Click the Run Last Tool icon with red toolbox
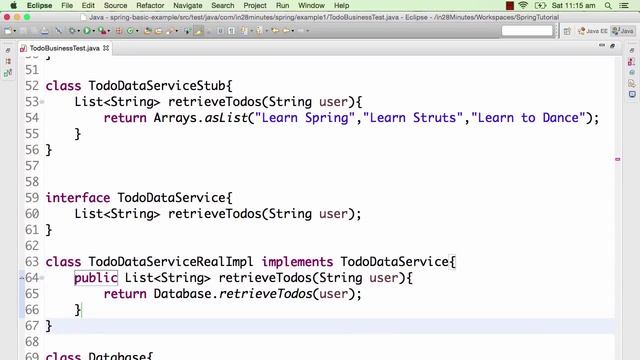The width and height of the screenshot is (640, 360). point(102,31)
